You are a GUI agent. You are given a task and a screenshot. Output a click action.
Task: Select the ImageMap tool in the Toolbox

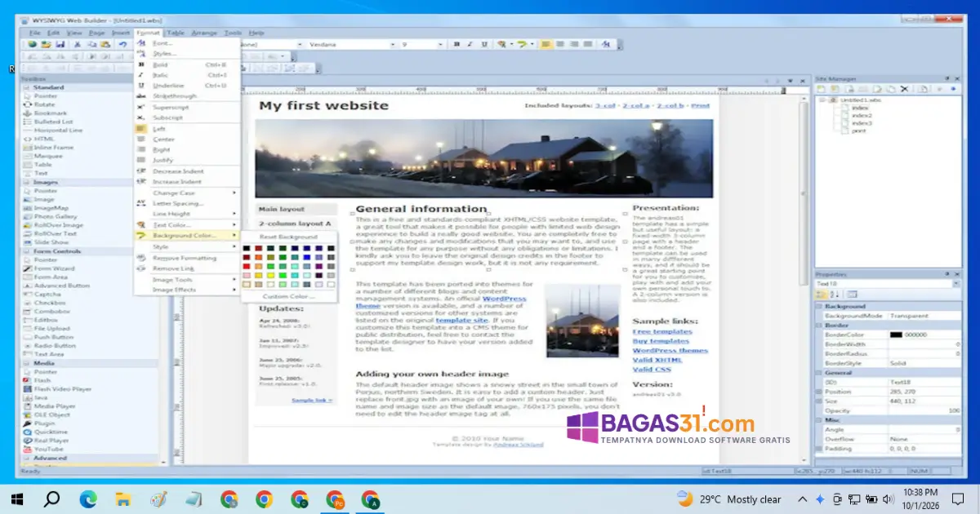pos(49,208)
